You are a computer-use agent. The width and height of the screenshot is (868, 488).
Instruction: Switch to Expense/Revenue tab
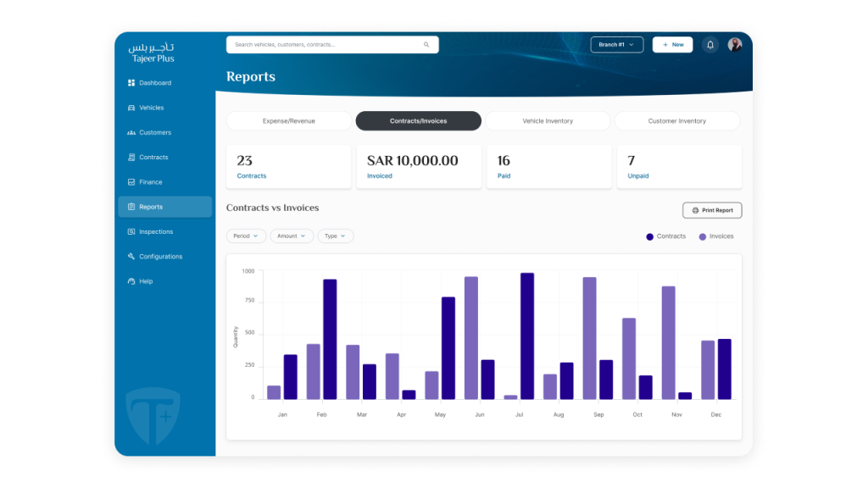pyautogui.click(x=289, y=121)
